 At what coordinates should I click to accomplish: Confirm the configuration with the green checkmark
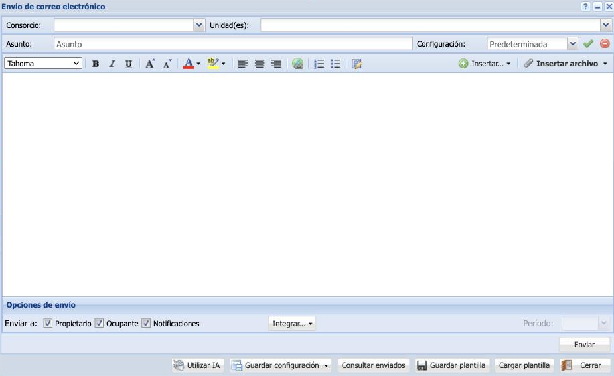[x=588, y=43]
